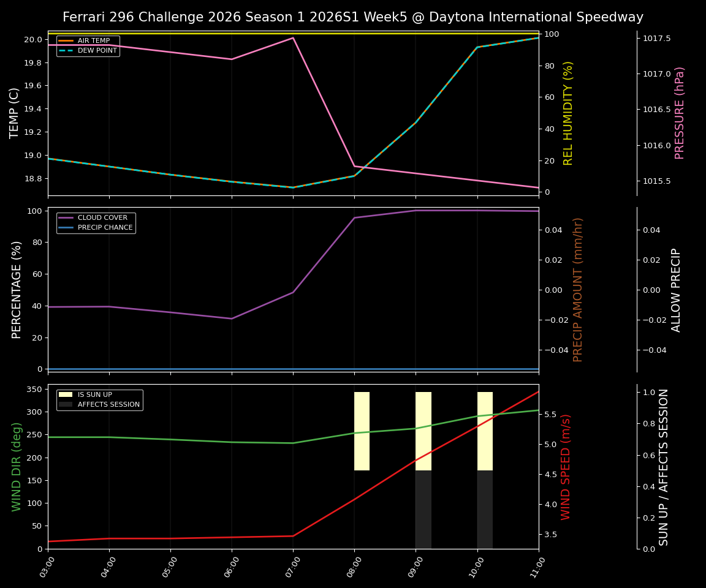Click the ALLOW PRECIP axis label
Viewport: 706px width, 588px height.
(677, 288)
